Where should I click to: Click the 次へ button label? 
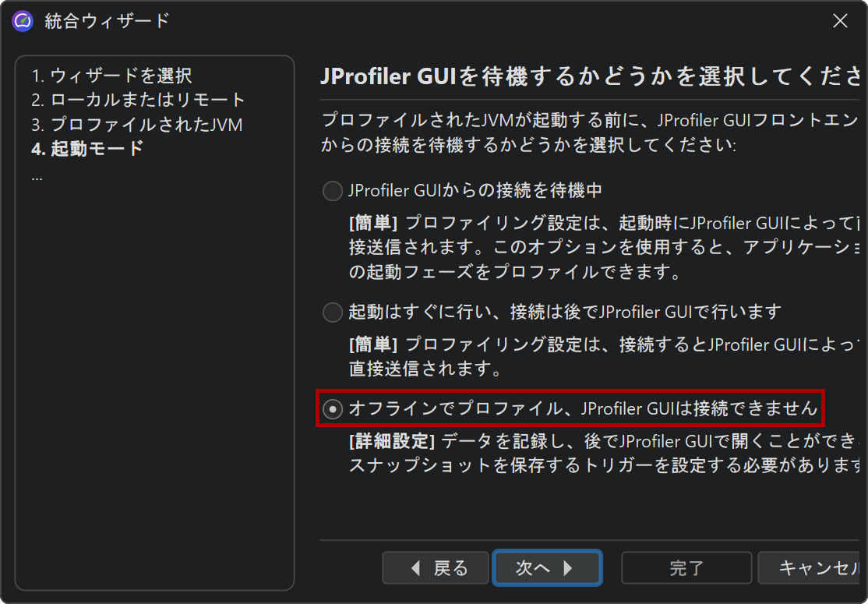(x=532, y=568)
